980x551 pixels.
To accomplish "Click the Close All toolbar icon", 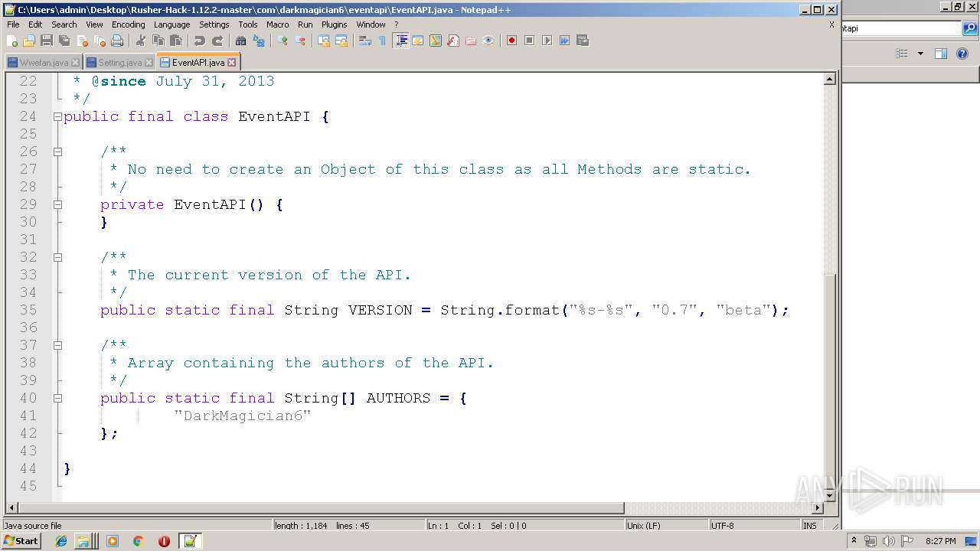I will 100,41.
